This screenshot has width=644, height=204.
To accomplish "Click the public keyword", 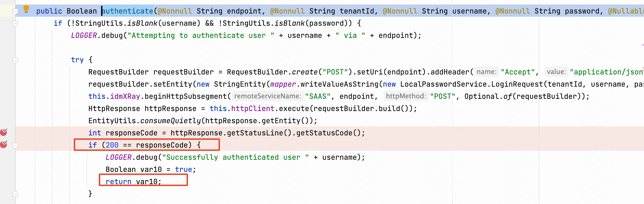I will coord(49,11).
